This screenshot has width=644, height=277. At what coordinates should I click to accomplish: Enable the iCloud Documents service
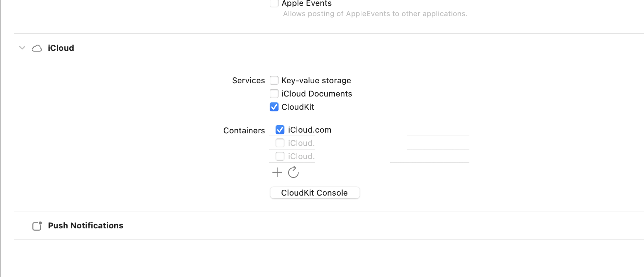coord(274,94)
